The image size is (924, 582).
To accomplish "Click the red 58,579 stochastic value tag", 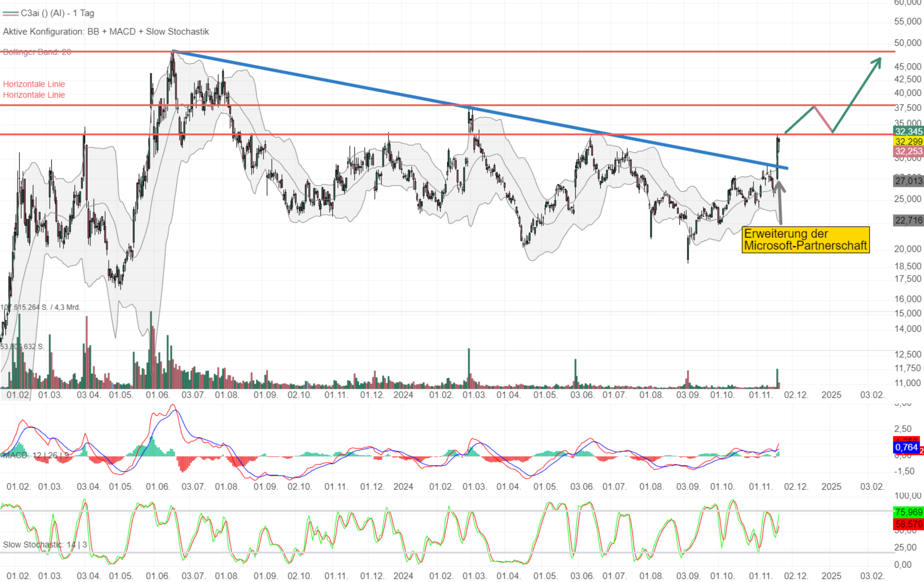I will click(x=908, y=524).
